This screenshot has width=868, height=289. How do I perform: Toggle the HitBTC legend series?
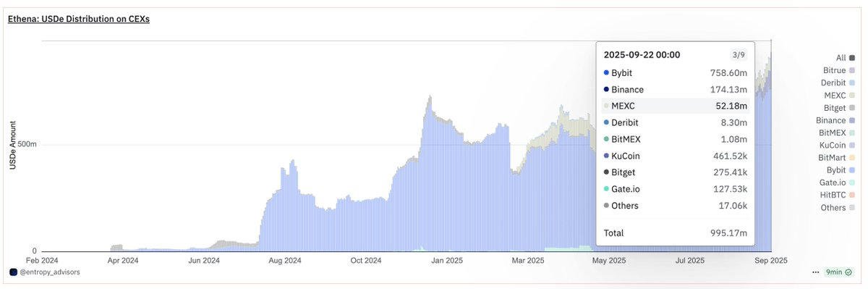click(x=838, y=196)
